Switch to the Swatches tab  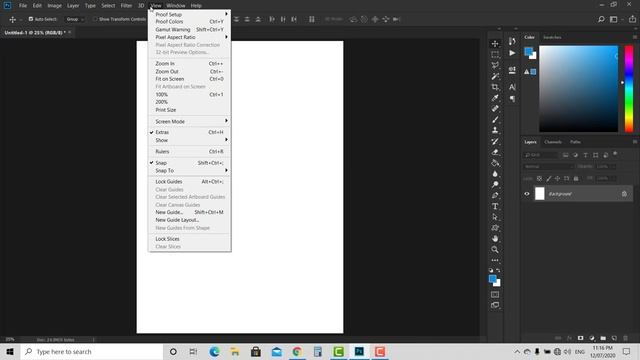(x=552, y=37)
